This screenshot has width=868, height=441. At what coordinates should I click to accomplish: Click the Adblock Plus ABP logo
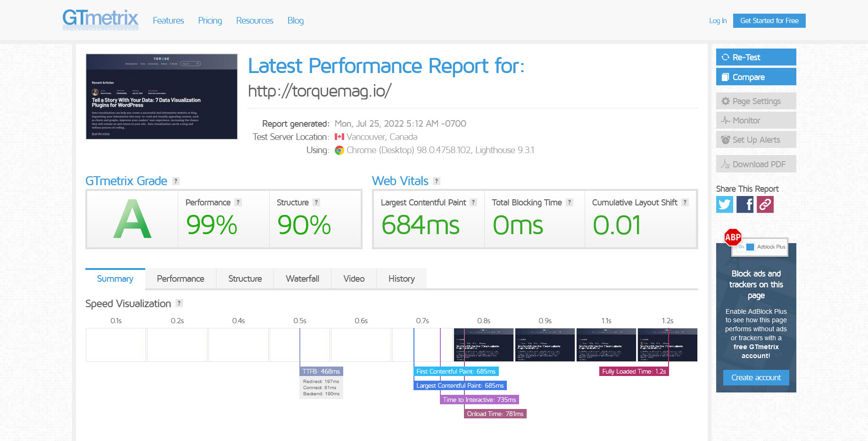[733, 237]
